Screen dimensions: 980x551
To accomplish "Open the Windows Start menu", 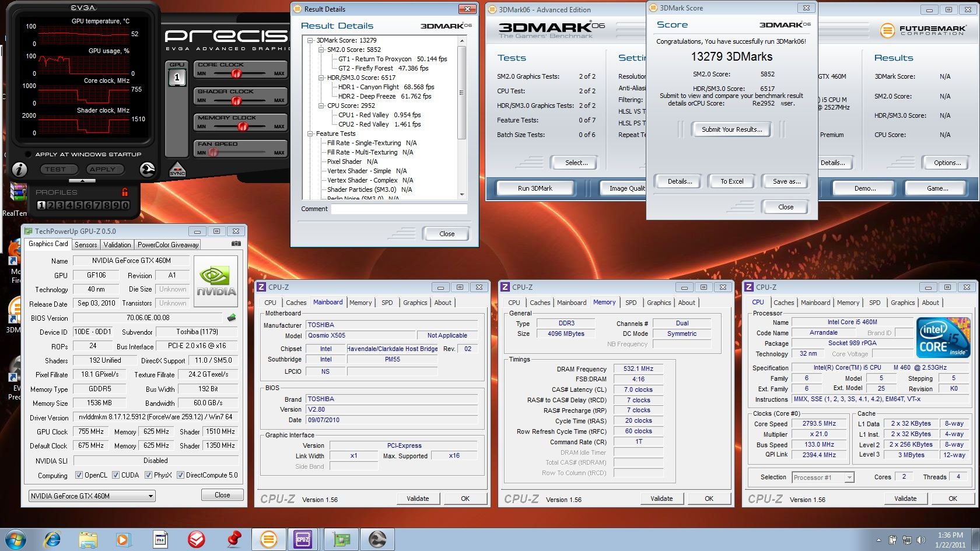I will (15, 539).
